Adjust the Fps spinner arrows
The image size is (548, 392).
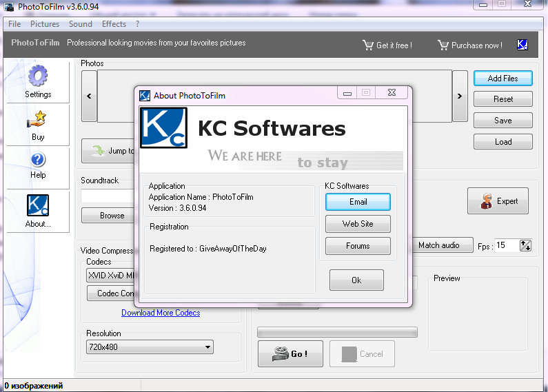coord(526,245)
